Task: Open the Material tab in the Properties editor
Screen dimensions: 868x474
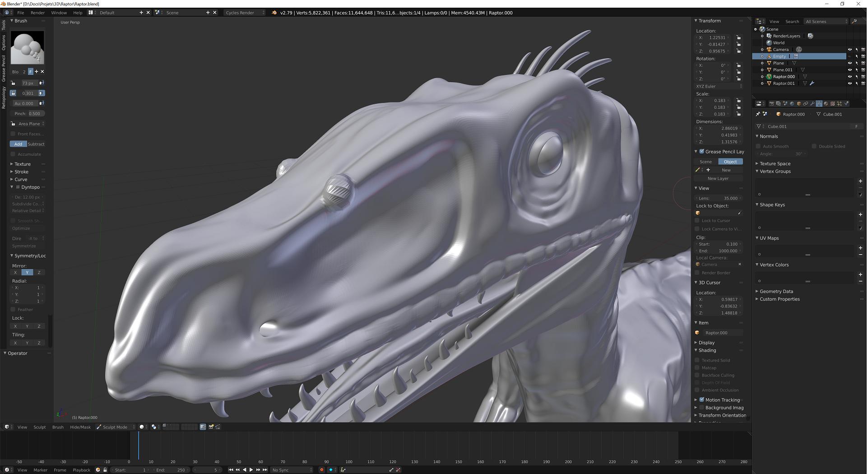Action: (826, 104)
